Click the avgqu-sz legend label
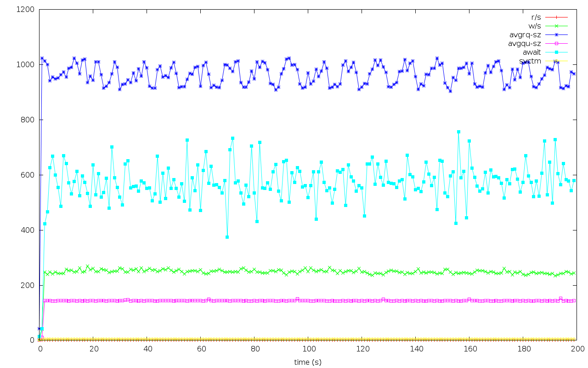Viewport: 588px width, 368px height. [x=525, y=43]
